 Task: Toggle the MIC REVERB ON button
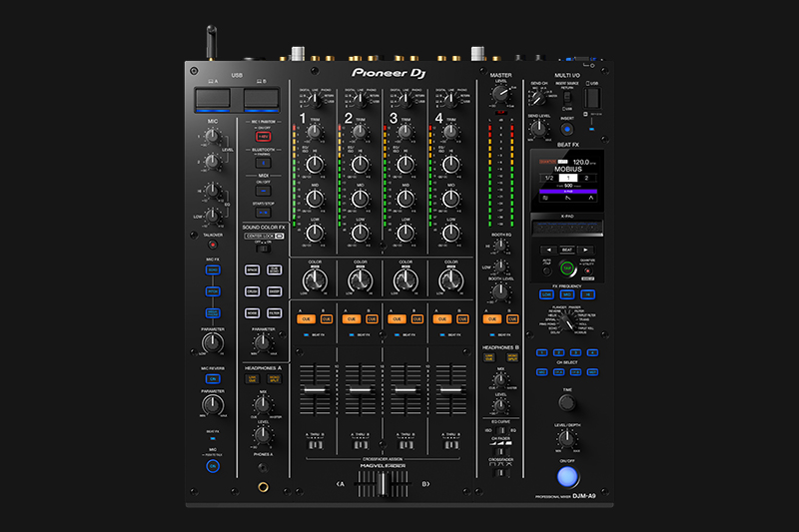(213, 378)
